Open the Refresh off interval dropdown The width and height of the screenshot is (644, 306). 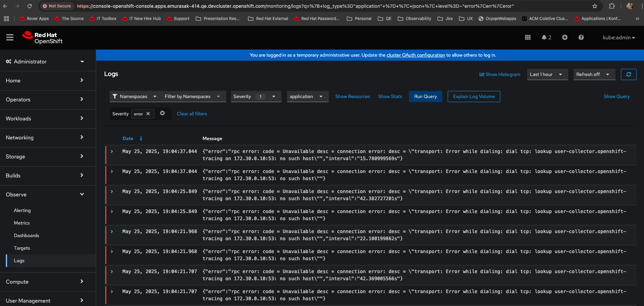(x=594, y=74)
